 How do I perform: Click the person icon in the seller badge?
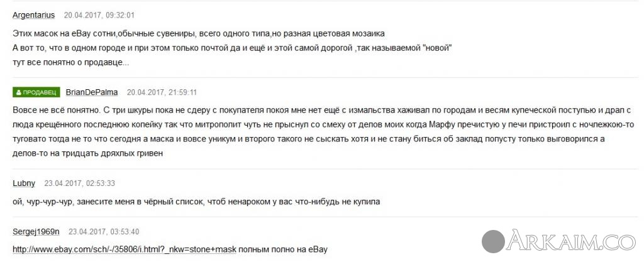[19, 92]
